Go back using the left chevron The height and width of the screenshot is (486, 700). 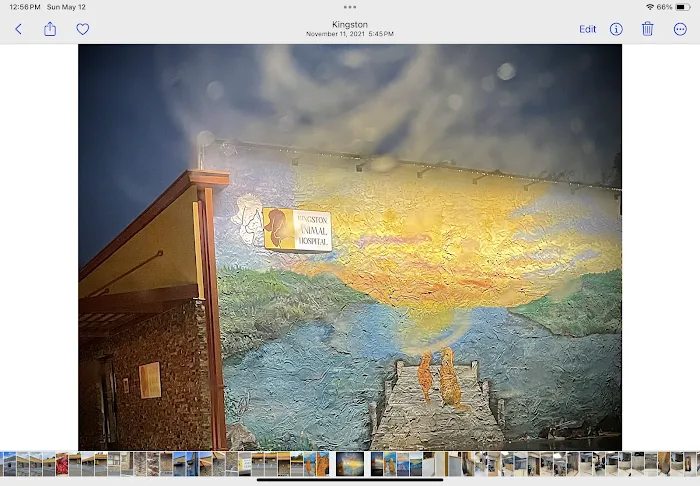coord(18,29)
